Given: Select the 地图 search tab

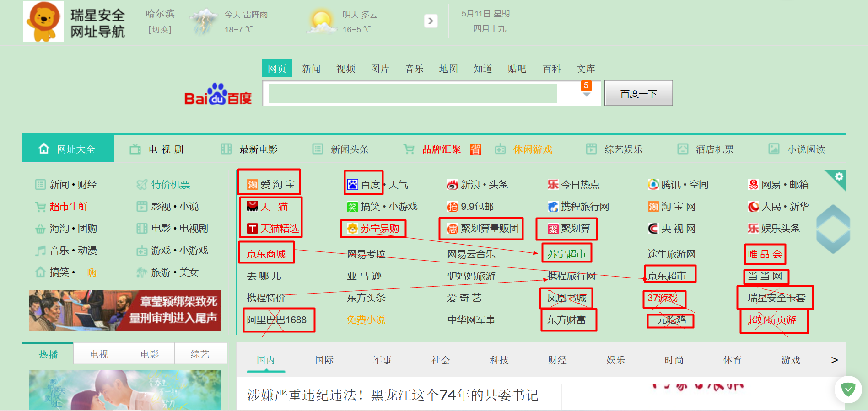Looking at the screenshot, I should tap(448, 69).
